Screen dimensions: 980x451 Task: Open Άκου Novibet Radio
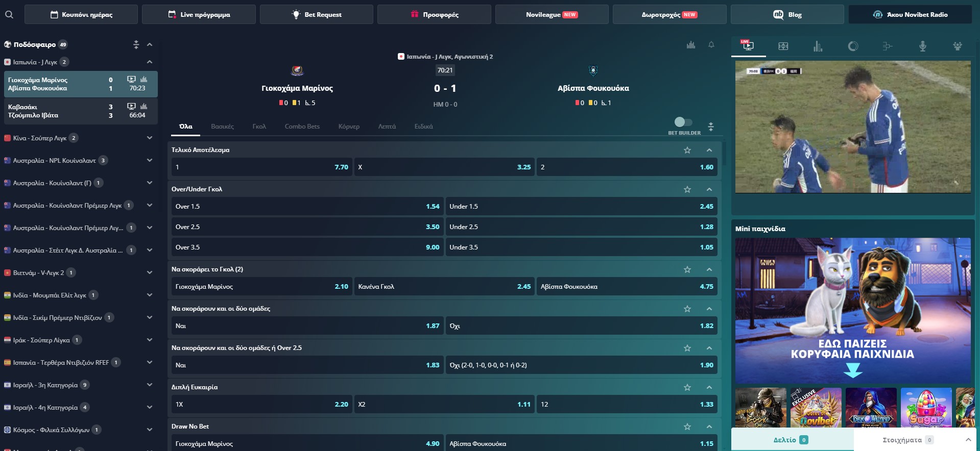point(910,14)
